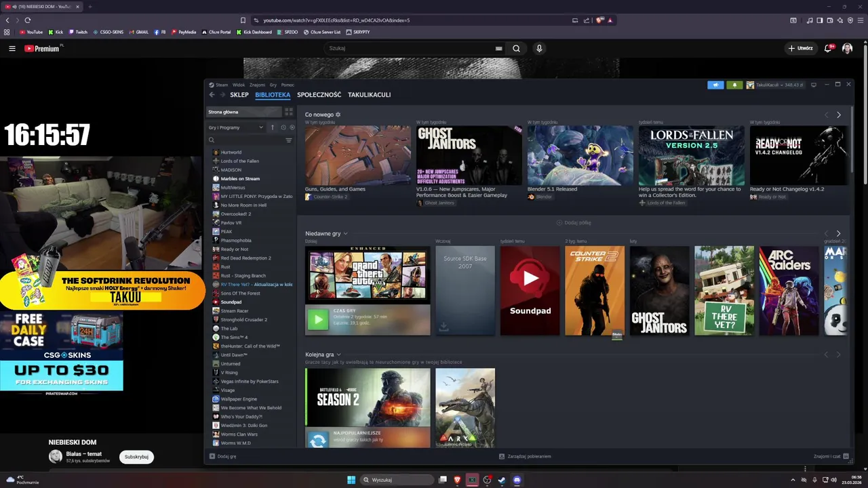Click green play button for GTA V
This screenshot has height=488, width=868.
pyautogui.click(x=317, y=319)
